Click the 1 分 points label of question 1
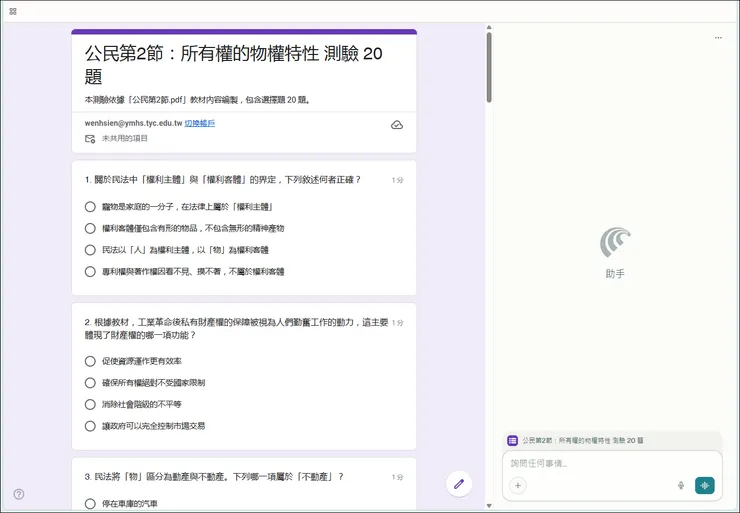Screen dimensions: 740x513 (x=397, y=180)
